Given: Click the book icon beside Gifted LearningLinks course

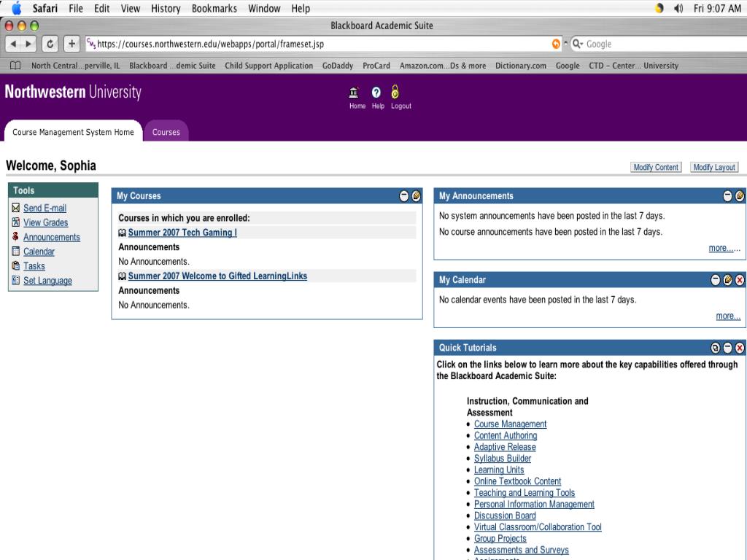Looking at the screenshot, I should point(122,276).
